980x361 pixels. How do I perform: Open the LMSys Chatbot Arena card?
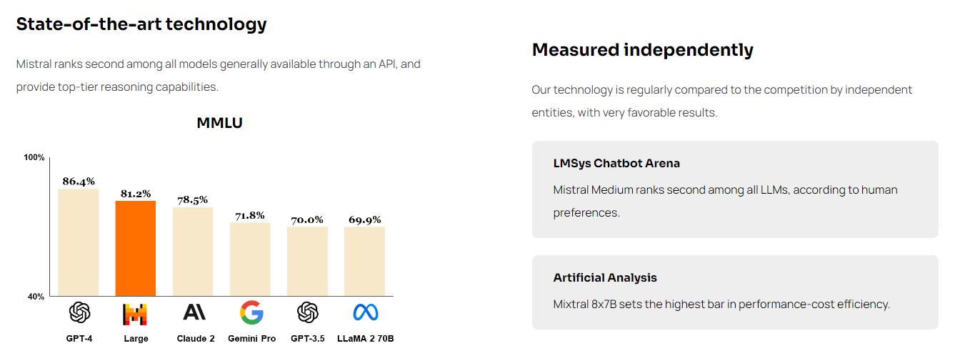(x=735, y=189)
